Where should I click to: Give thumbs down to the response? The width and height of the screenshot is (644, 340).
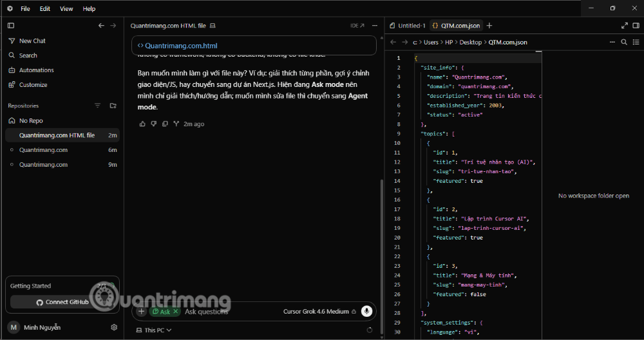pyautogui.click(x=154, y=124)
